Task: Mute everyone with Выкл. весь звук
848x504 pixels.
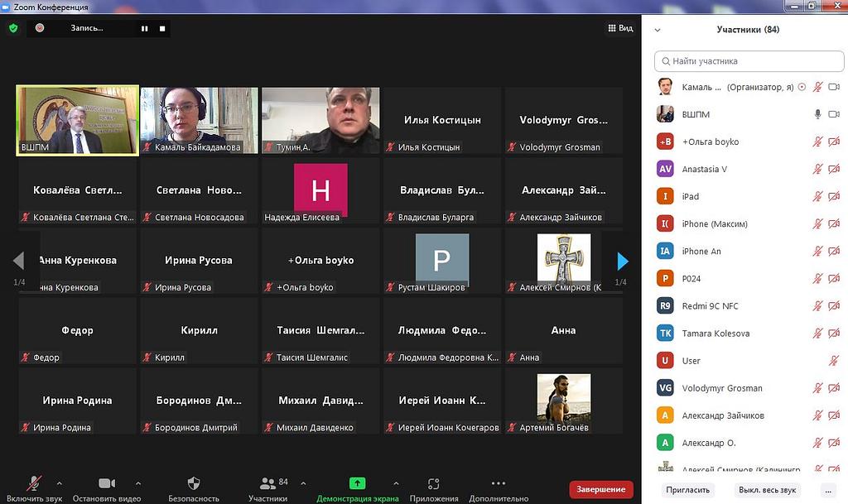Action: (x=767, y=489)
